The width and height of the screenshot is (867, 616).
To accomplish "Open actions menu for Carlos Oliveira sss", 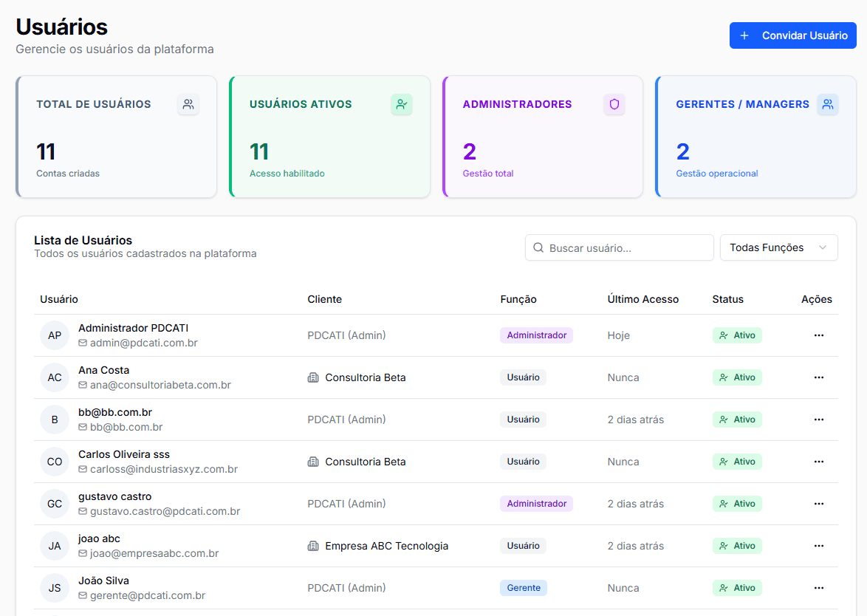I will click(x=819, y=461).
